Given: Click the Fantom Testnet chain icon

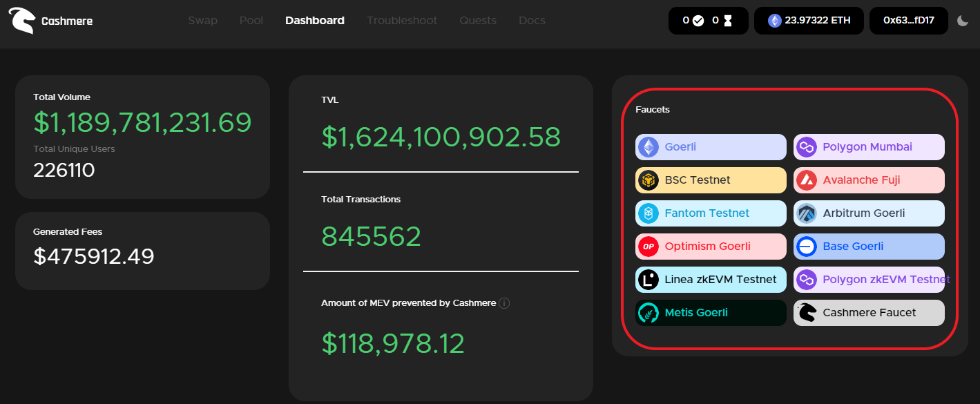Looking at the screenshot, I should [x=648, y=213].
